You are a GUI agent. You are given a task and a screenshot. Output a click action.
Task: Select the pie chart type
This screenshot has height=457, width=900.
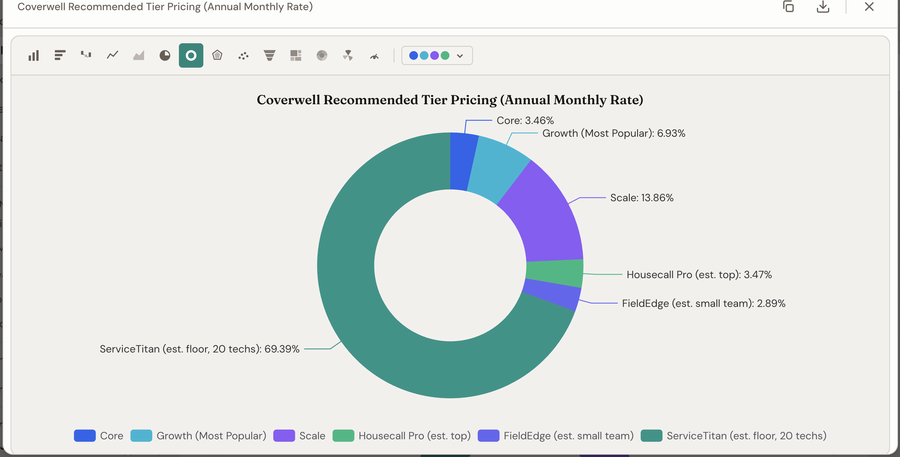point(165,56)
